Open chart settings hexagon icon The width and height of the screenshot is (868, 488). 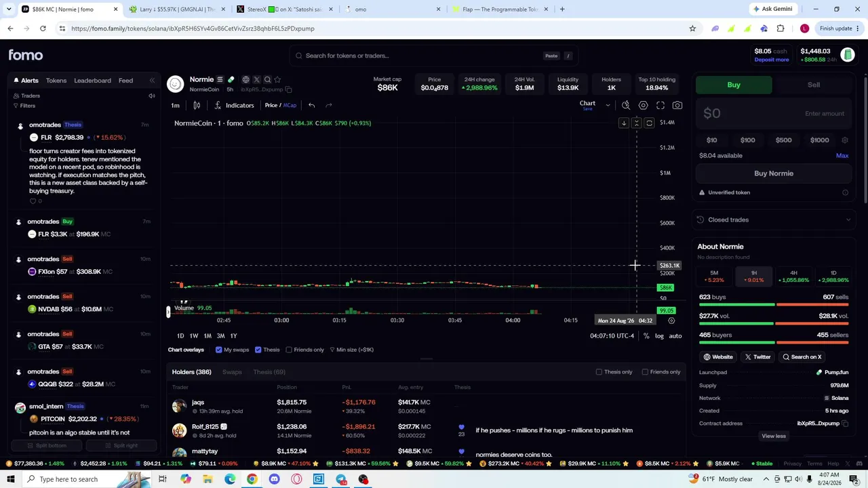tap(643, 106)
